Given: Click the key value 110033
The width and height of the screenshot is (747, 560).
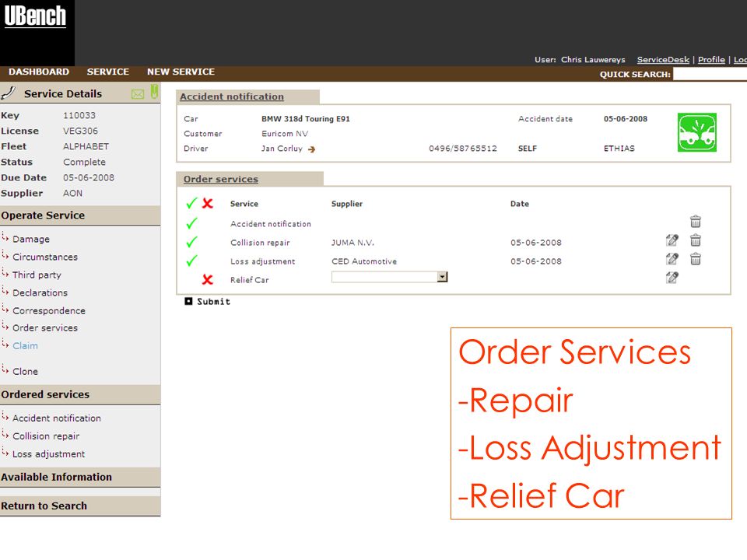Looking at the screenshot, I should (79, 115).
